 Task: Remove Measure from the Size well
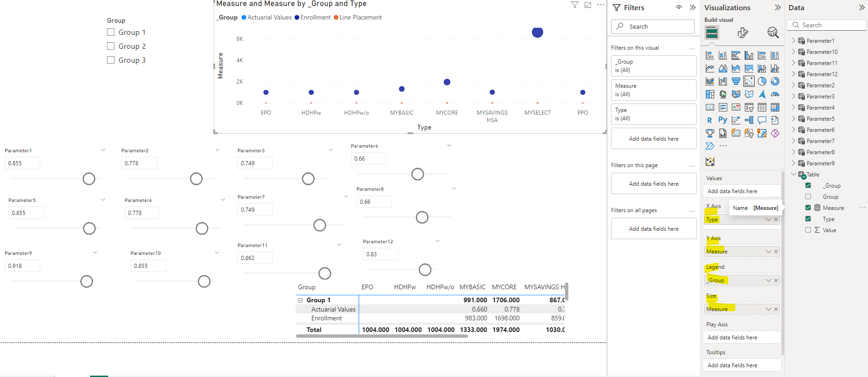[x=776, y=309]
